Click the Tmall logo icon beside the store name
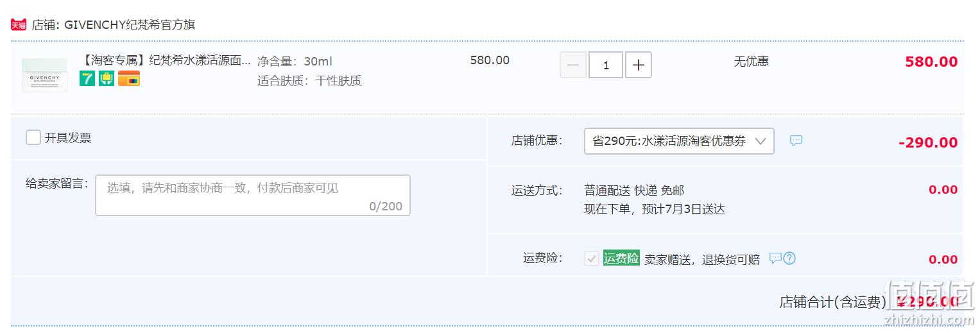Viewport: 980px width, 331px height. click(19, 25)
